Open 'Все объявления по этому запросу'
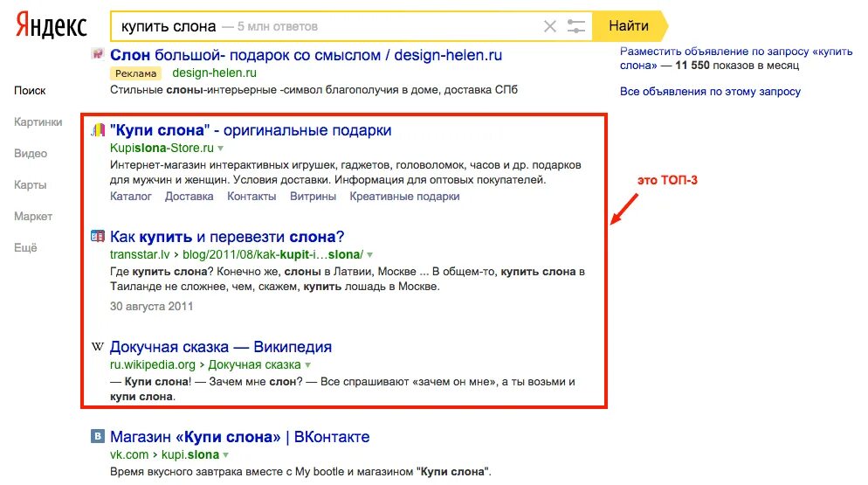 pos(710,92)
